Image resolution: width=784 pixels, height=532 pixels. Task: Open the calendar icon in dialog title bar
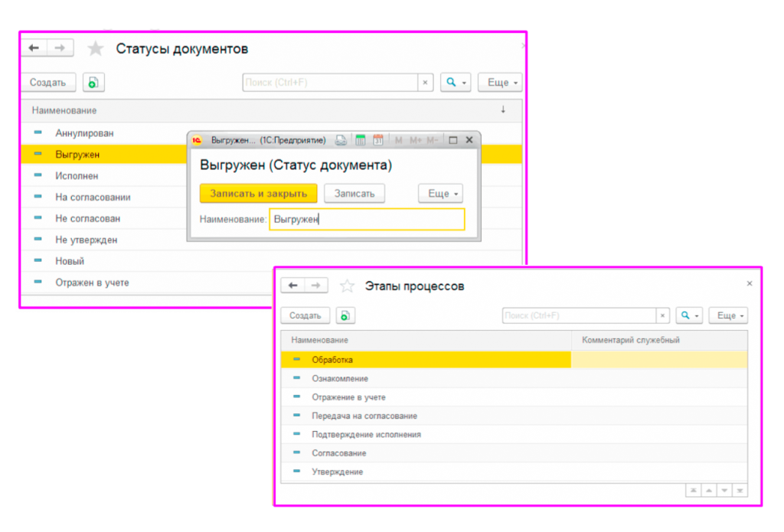point(378,141)
